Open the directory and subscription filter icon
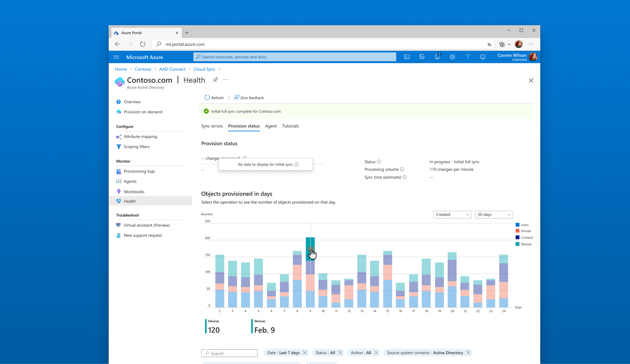The image size is (630, 364). 422,57
